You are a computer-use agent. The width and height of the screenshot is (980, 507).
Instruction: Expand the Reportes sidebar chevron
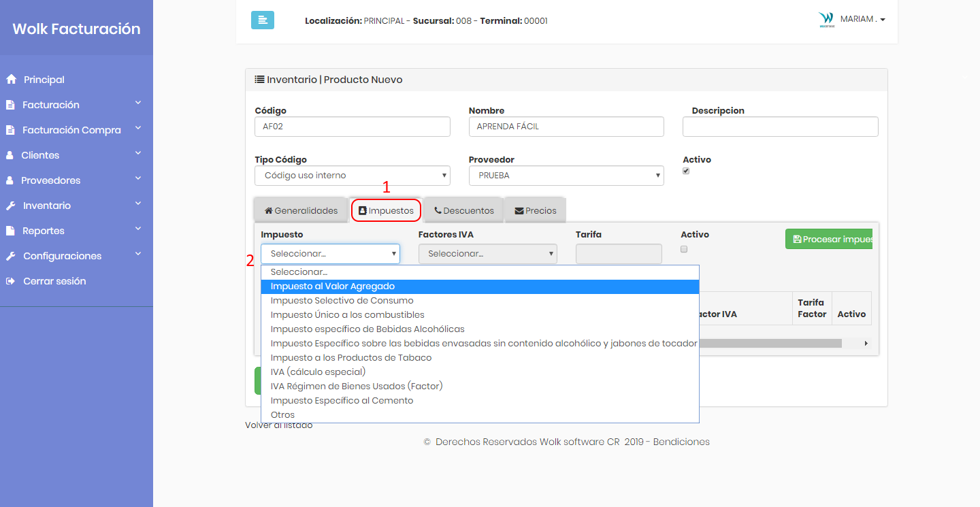point(138,229)
